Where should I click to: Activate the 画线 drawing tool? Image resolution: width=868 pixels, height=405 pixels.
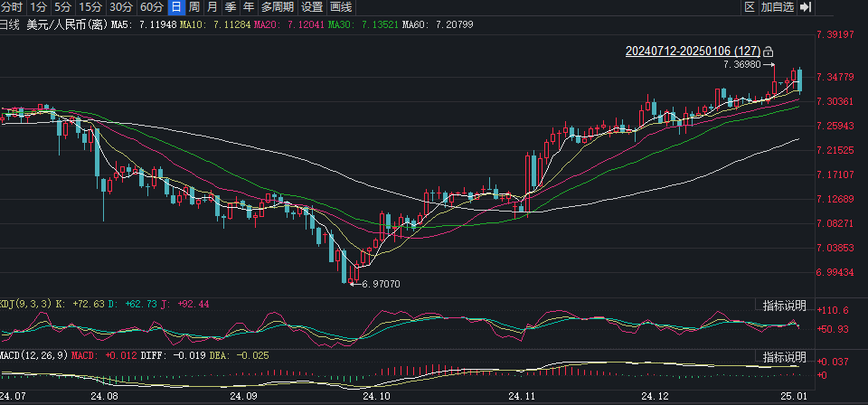(341, 7)
